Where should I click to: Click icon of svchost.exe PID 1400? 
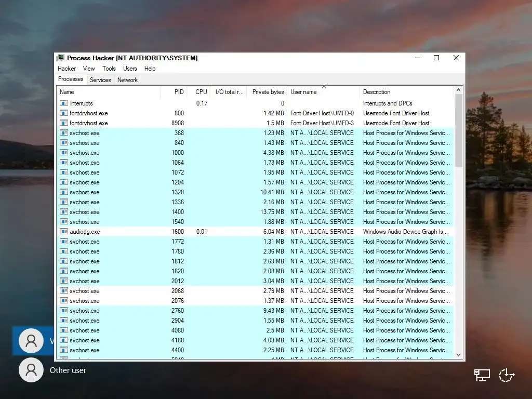pos(64,212)
